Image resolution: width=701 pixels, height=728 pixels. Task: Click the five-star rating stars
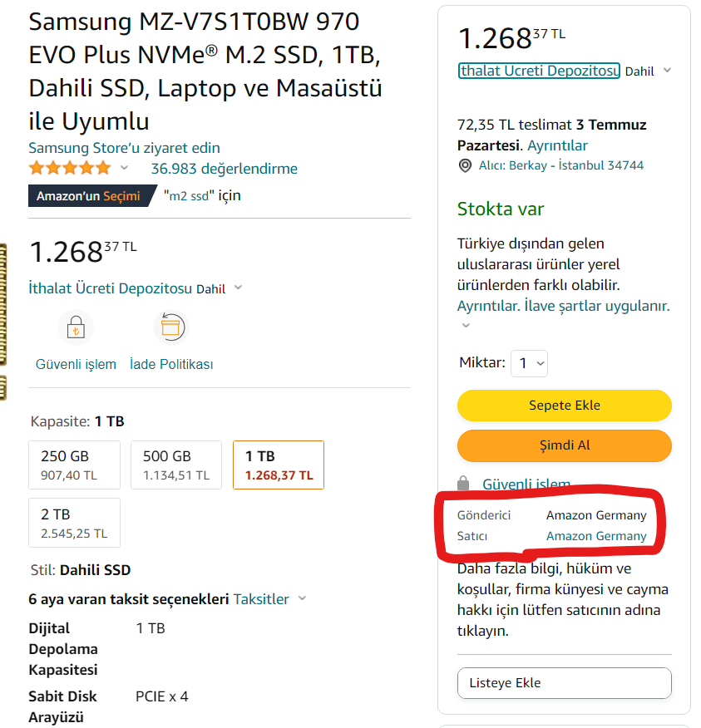pos(70,169)
